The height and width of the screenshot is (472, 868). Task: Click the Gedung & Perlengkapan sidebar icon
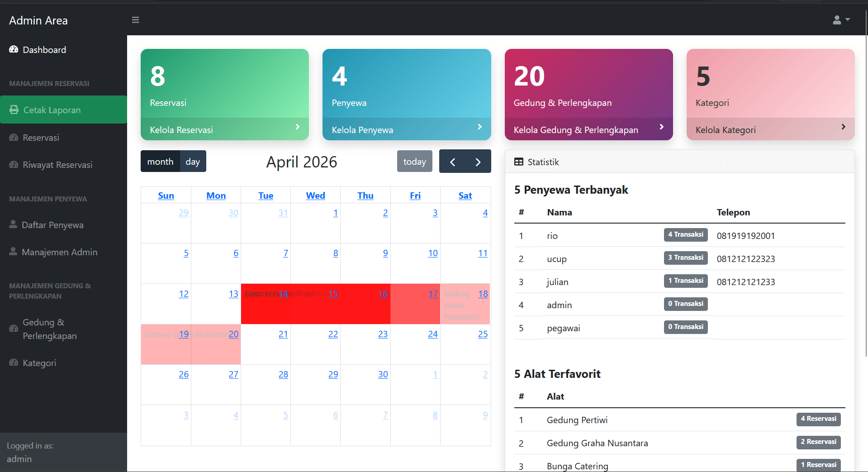[x=14, y=329]
